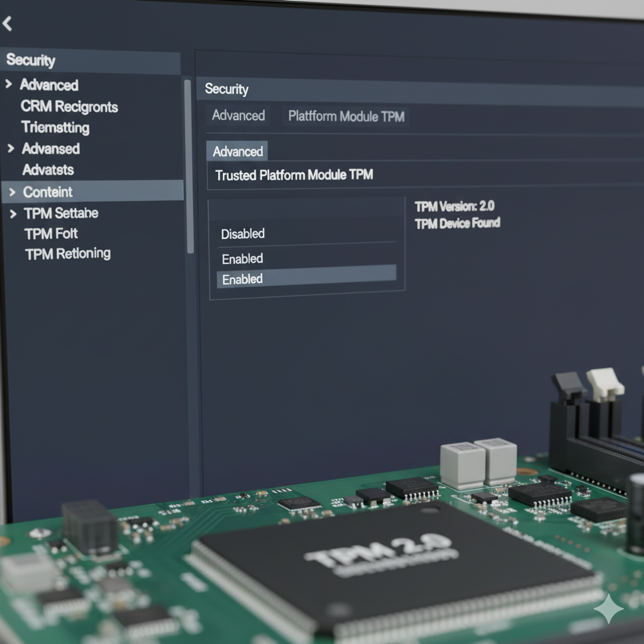Select the Advatsts sidebar entry
The height and width of the screenshot is (644, 644).
point(48,170)
